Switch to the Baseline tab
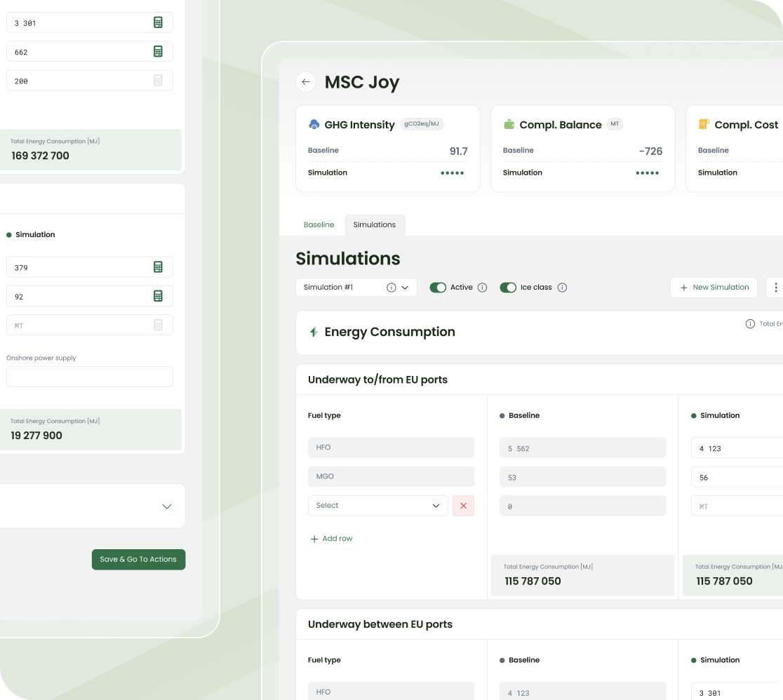 point(319,224)
